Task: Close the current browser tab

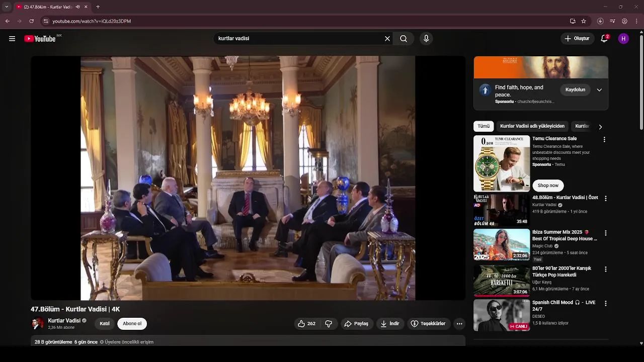Action: 86,7
